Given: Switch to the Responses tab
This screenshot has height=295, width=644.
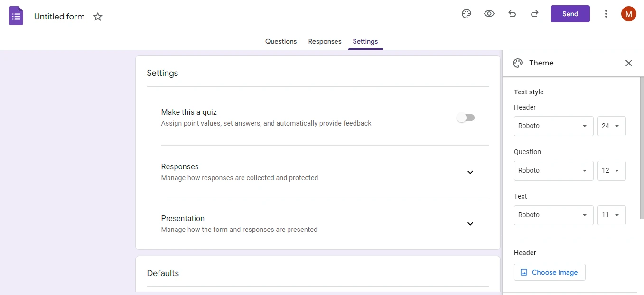Looking at the screenshot, I should tap(325, 41).
